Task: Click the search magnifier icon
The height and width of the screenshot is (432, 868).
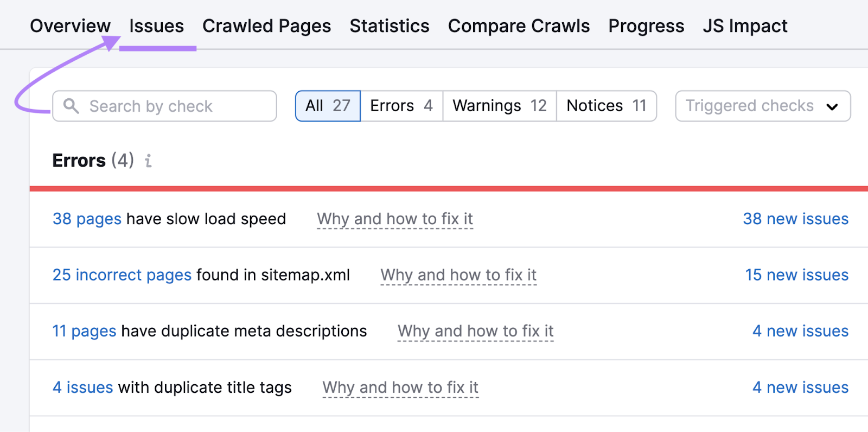Action: (71, 106)
